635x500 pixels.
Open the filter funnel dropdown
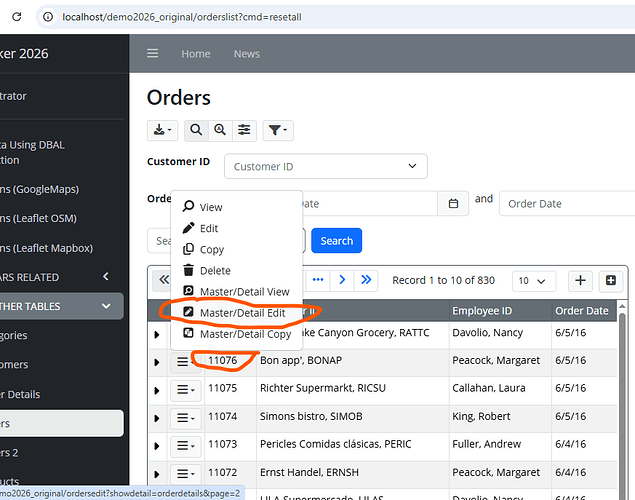point(278,130)
